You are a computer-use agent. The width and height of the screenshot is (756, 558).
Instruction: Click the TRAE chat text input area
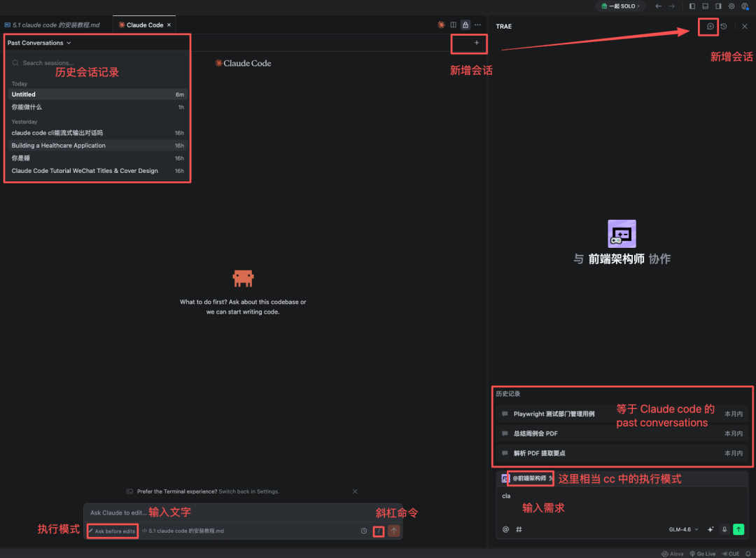pos(622,504)
